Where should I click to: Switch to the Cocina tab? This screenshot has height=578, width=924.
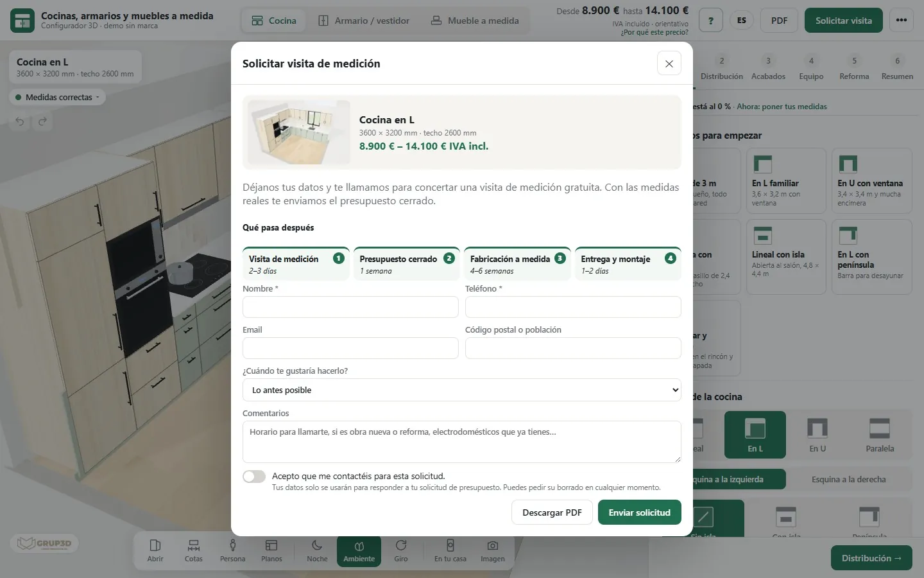[x=274, y=21]
